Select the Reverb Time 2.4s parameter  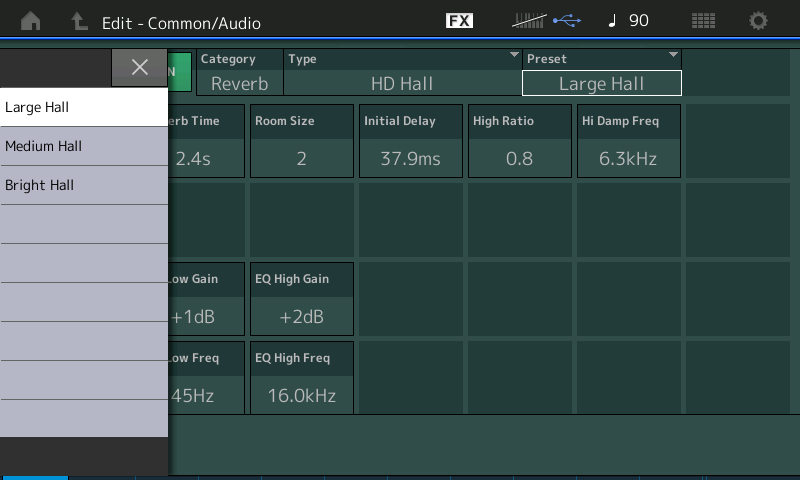[x=206, y=141]
